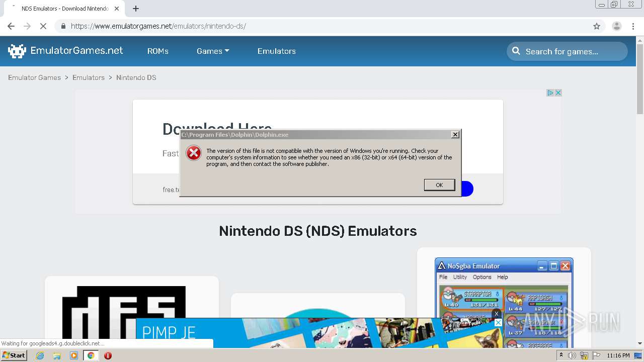Click the Nintendo DS breadcrumb
Viewport: 644px width, 362px height.
[x=136, y=77]
